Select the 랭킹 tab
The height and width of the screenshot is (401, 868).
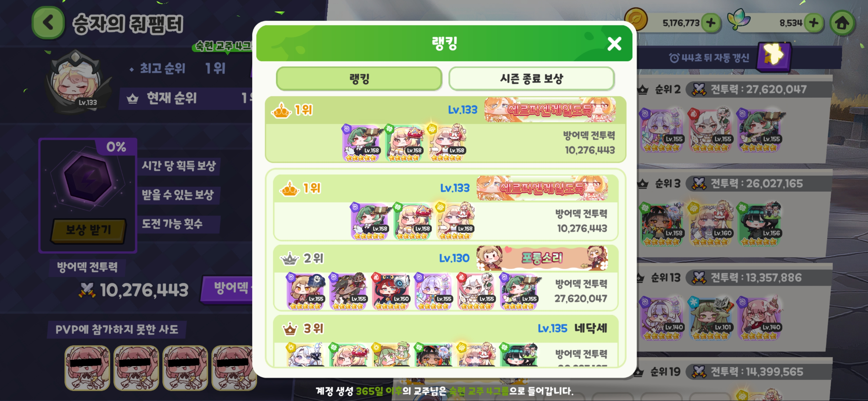click(x=359, y=79)
